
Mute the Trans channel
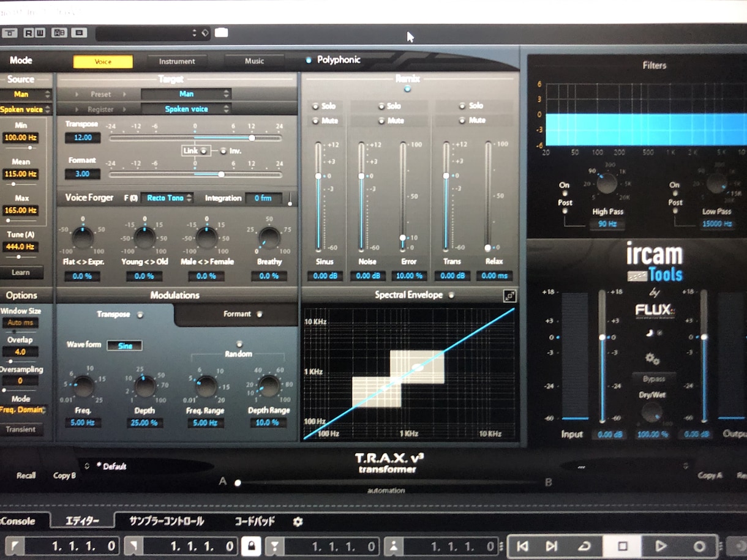tap(462, 121)
